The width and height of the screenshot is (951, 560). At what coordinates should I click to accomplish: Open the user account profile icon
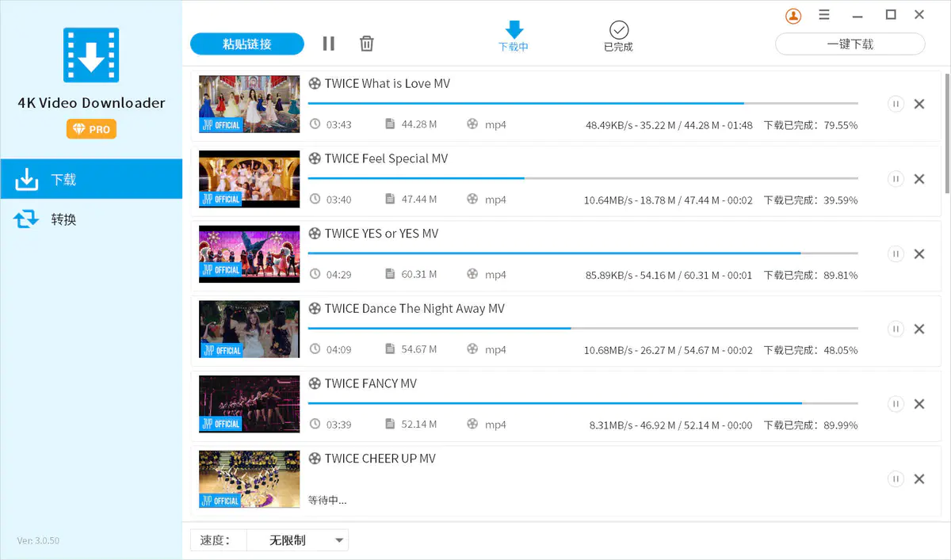coord(792,16)
